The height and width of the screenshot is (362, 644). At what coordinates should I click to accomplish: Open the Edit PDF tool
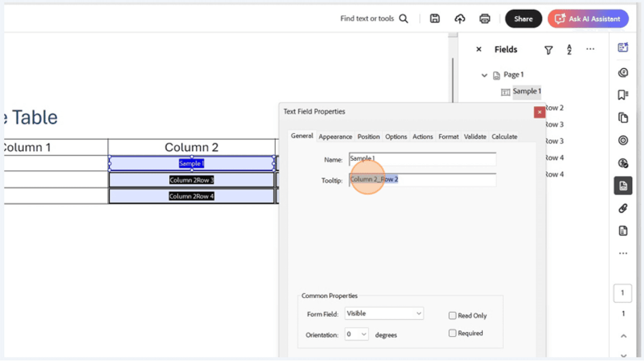pos(623,47)
